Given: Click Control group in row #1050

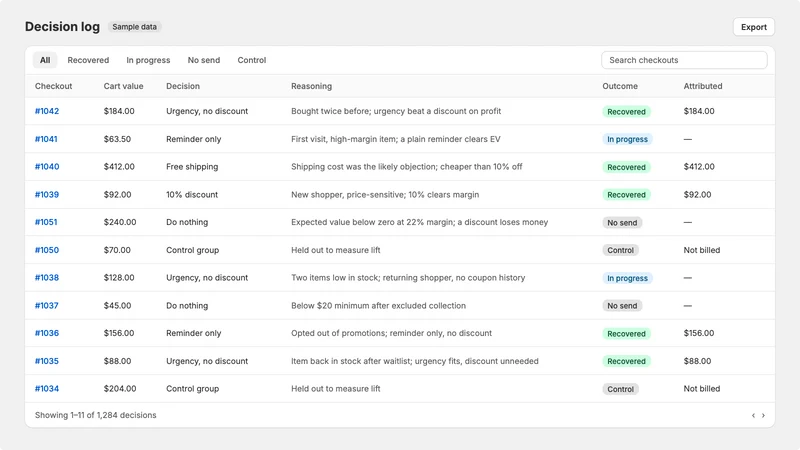Looking at the screenshot, I should click(192, 251).
